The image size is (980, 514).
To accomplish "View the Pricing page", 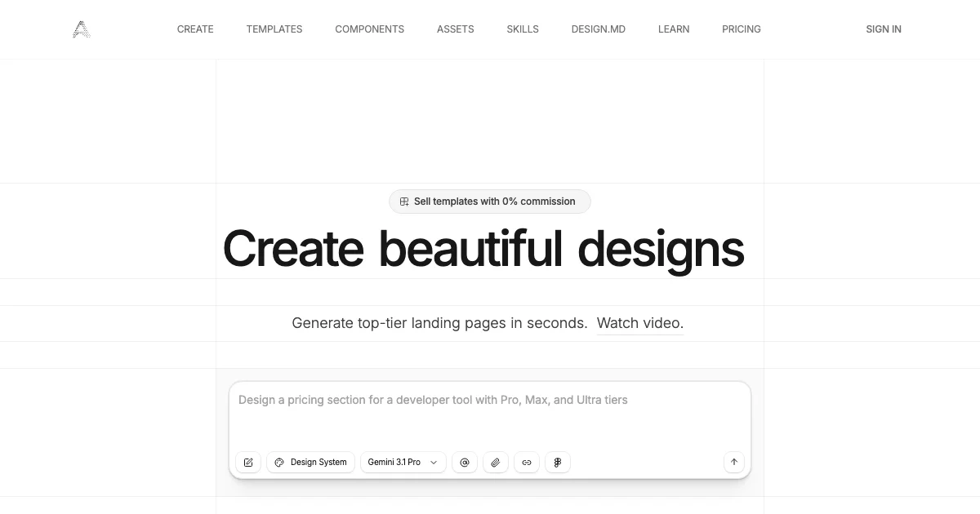I will (x=742, y=29).
